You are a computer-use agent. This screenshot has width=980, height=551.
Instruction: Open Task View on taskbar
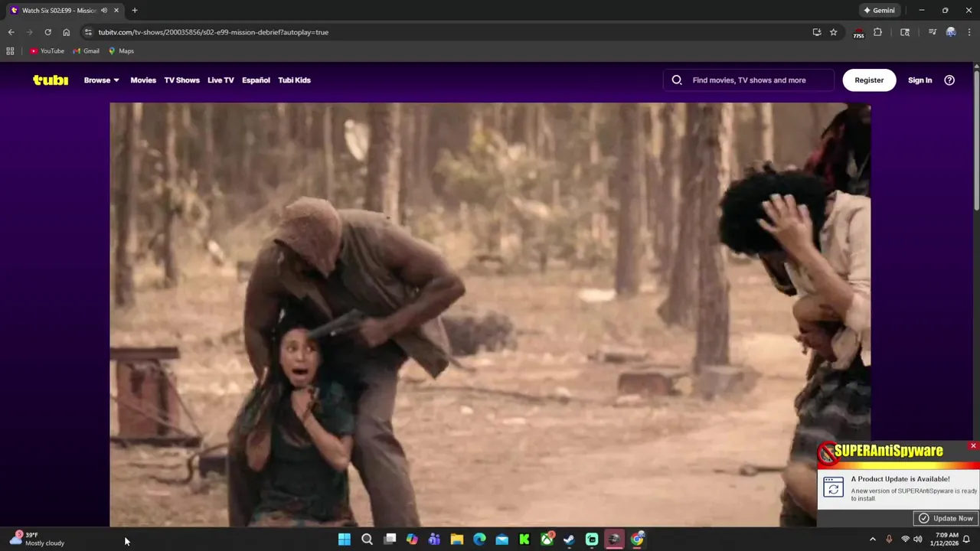(390, 540)
